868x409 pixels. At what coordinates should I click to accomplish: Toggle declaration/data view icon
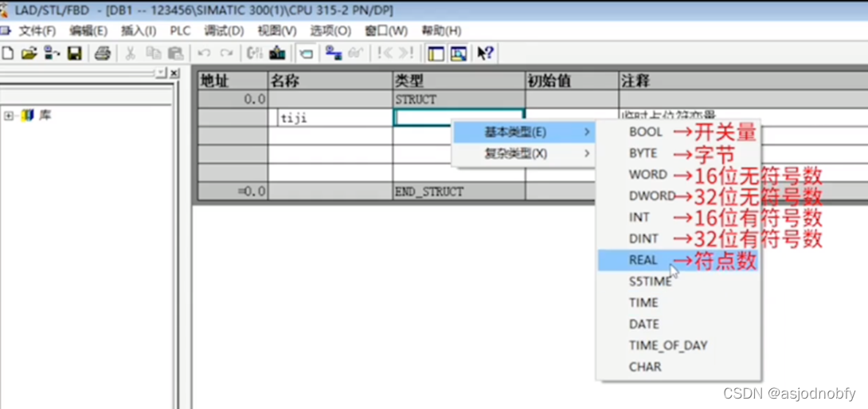(x=306, y=53)
